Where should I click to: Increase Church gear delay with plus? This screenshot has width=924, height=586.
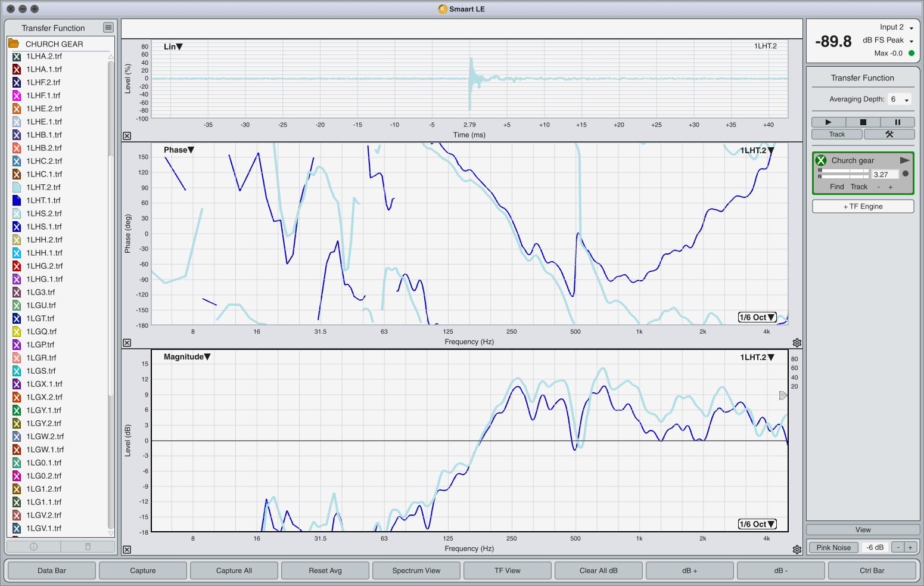891,187
